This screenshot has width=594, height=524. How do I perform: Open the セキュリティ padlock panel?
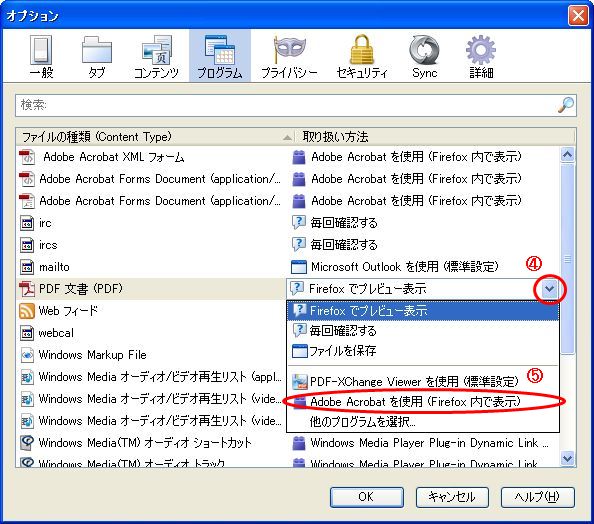362,56
